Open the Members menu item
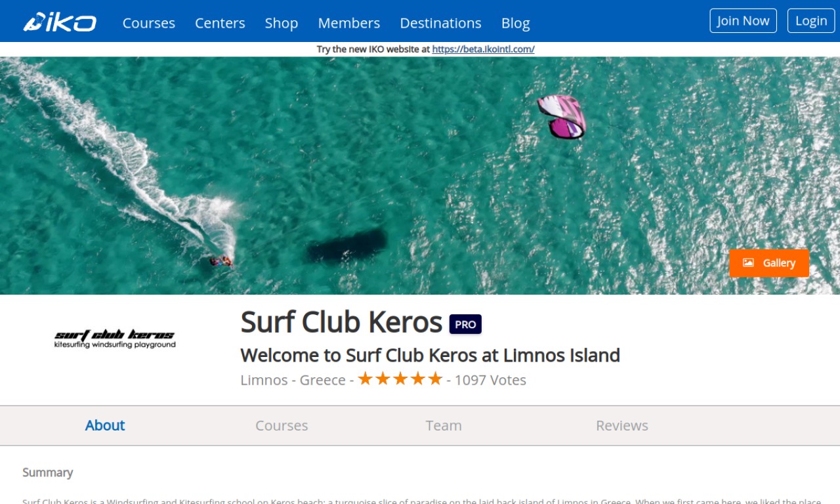 [x=349, y=23]
